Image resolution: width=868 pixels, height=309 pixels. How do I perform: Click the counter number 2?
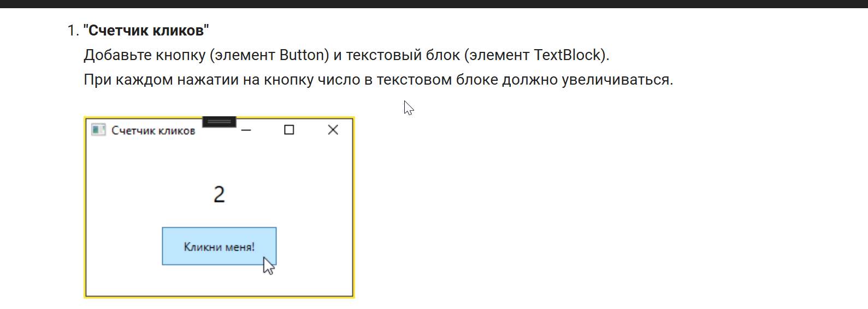pyautogui.click(x=219, y=194)
